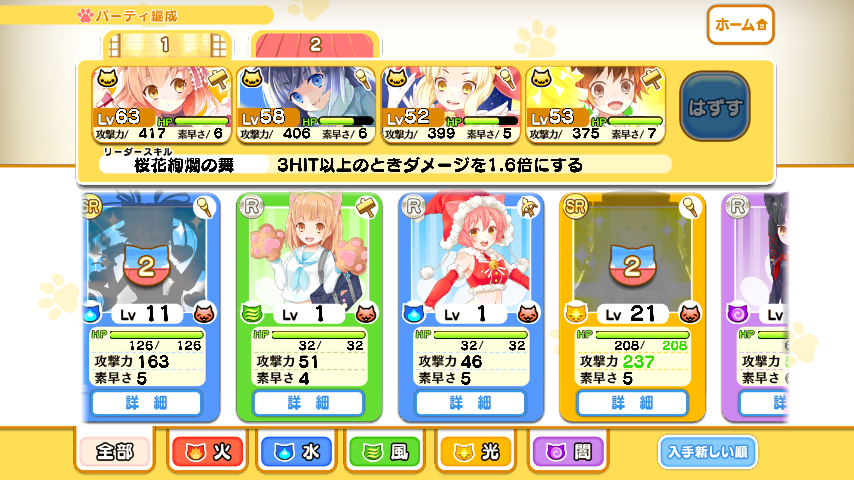Click the はずす remove button

(x=715, y=107)
